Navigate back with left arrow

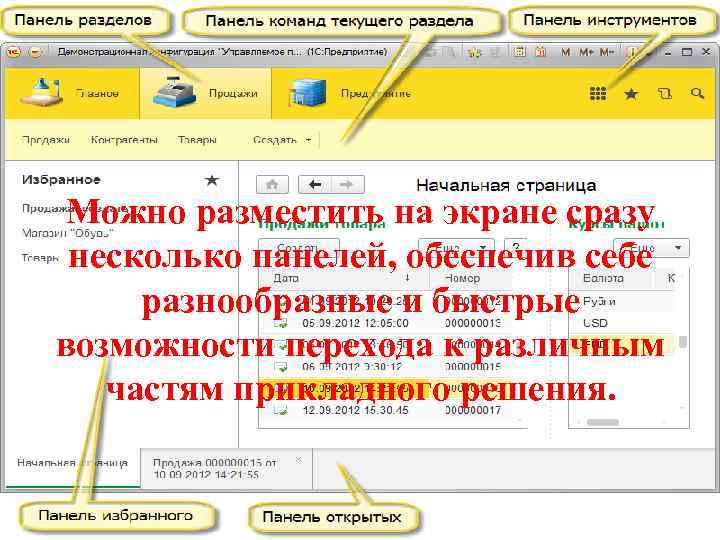pyautogui.click(x=315, y=185)
